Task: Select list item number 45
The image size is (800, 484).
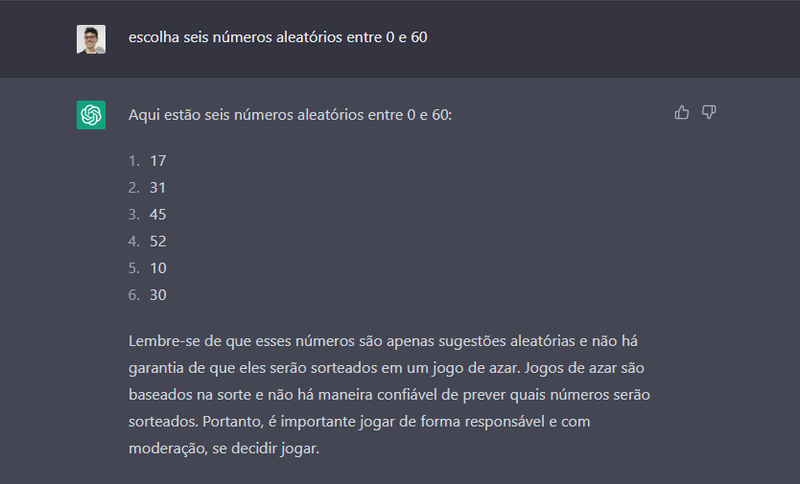Action: [158, 215]
